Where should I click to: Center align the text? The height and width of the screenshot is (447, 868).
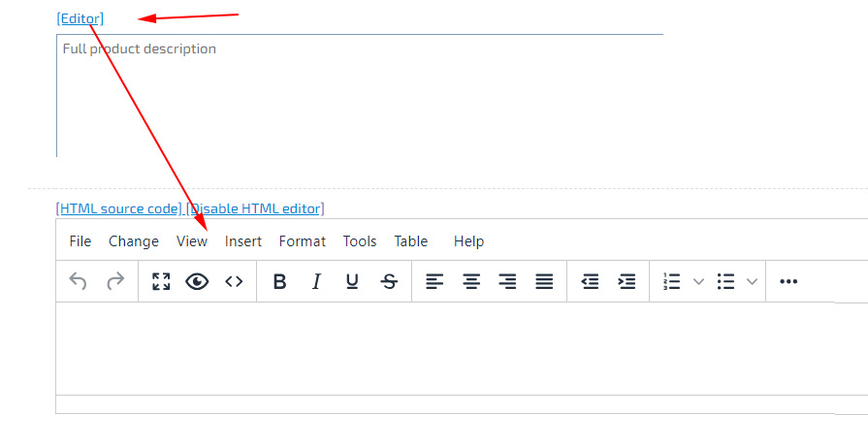coord(471,281)
